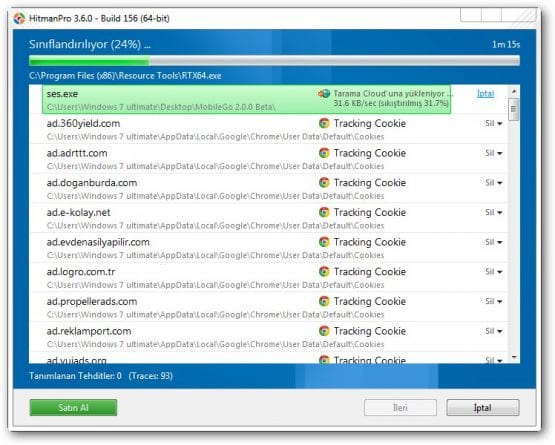Click the green scan progress bar
Screen dimensions: 555x445
point(274,61)
